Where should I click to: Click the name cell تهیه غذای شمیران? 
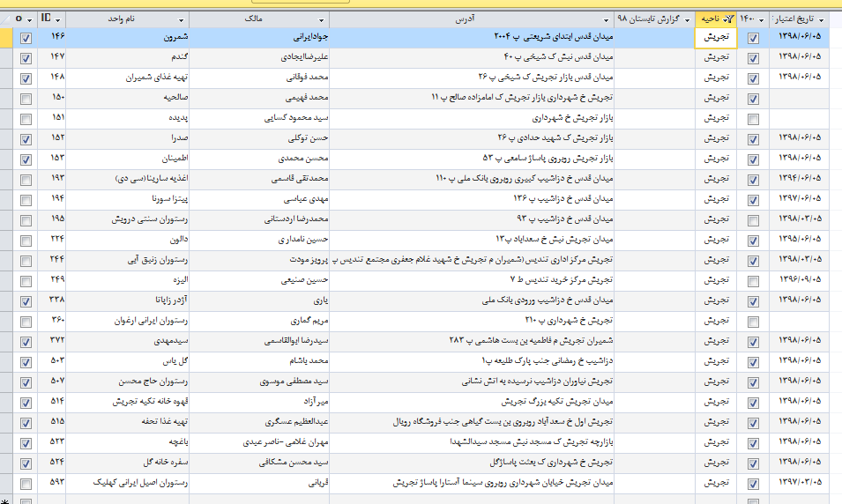(x=127, y=78)
